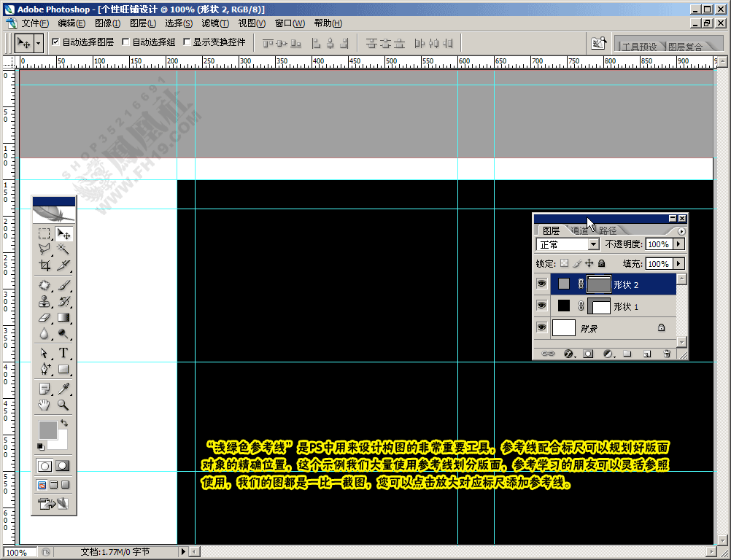731x560 pixels.
Task: Create a new layer group folder
Action: [x=627, y=354]
